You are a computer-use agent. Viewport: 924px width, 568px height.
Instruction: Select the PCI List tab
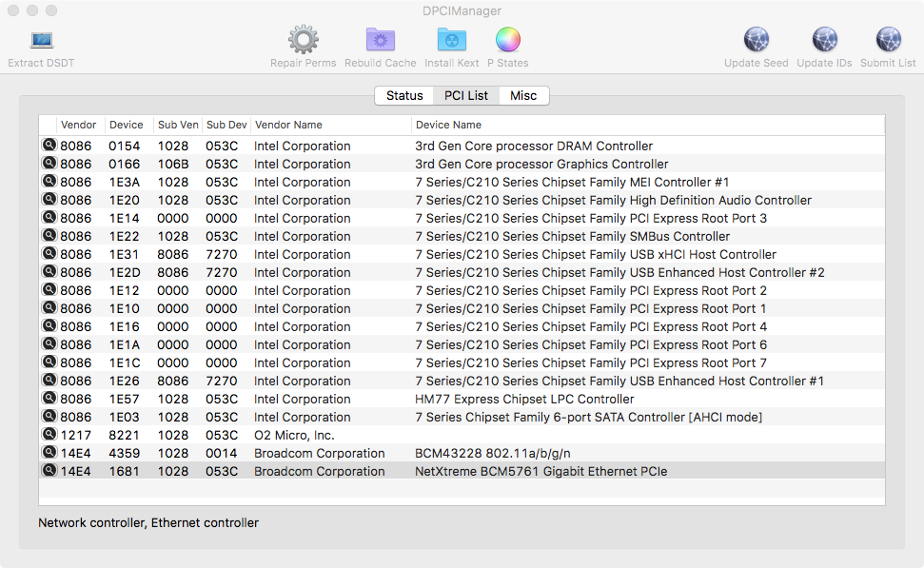[x=466, y=95]
